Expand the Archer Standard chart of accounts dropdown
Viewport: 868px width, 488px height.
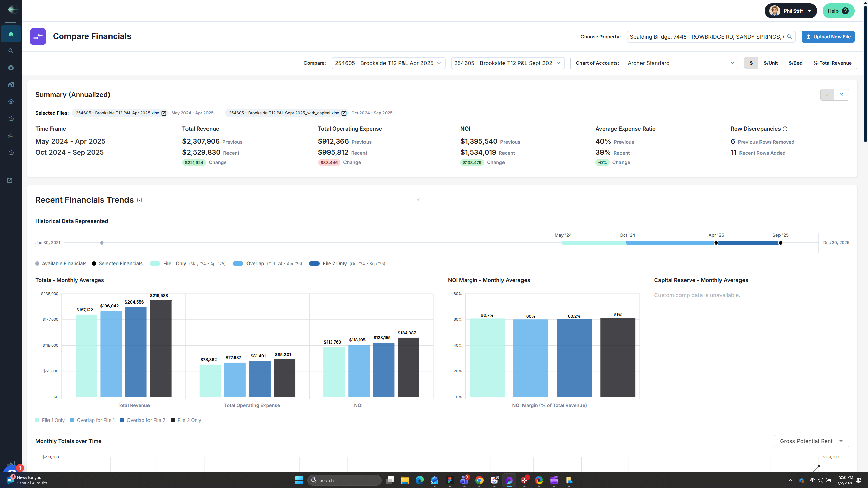coord(681,63)
